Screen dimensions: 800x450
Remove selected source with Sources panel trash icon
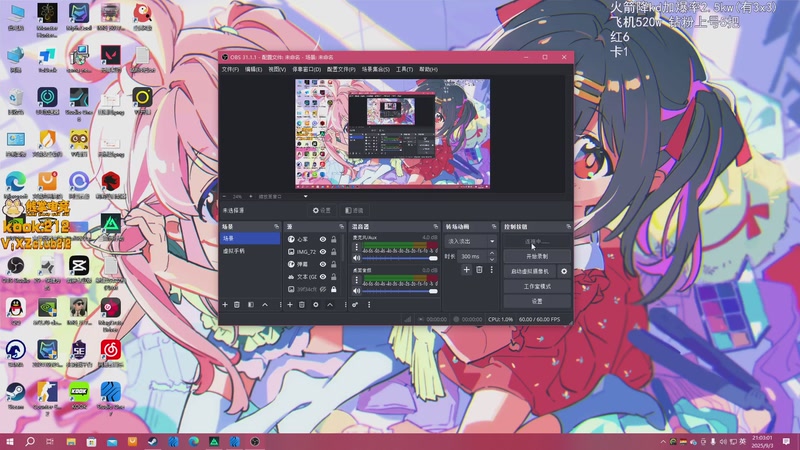coord(302,305)
